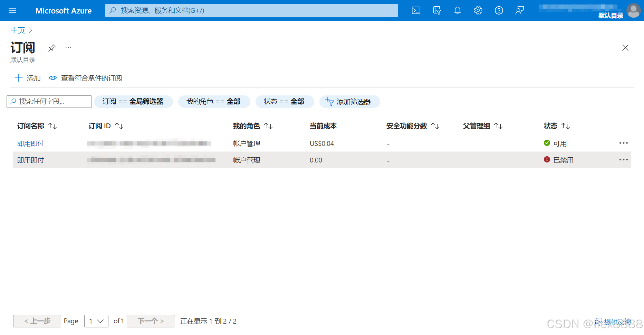Image resolution: width=644 pixels, height=335 pixels.
Task: Open the feedback person icon in top bar
Action: click(520, 10)
